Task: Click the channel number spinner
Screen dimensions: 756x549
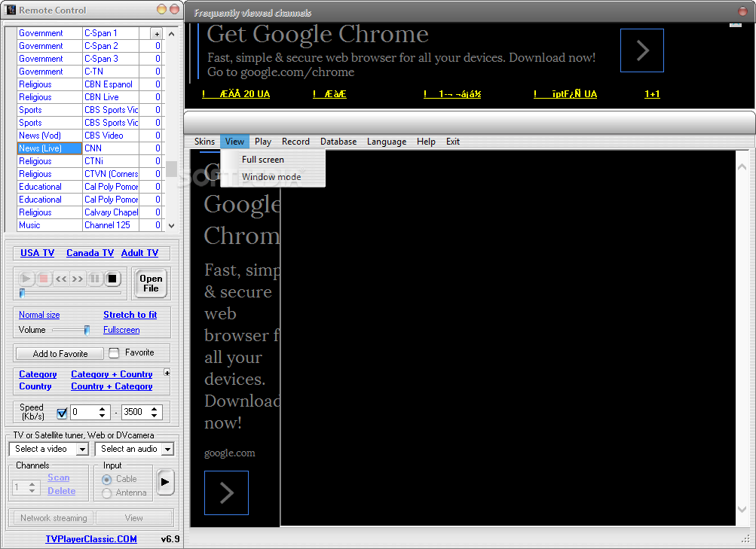Action: pyautogui.click(x=32, y=487)
